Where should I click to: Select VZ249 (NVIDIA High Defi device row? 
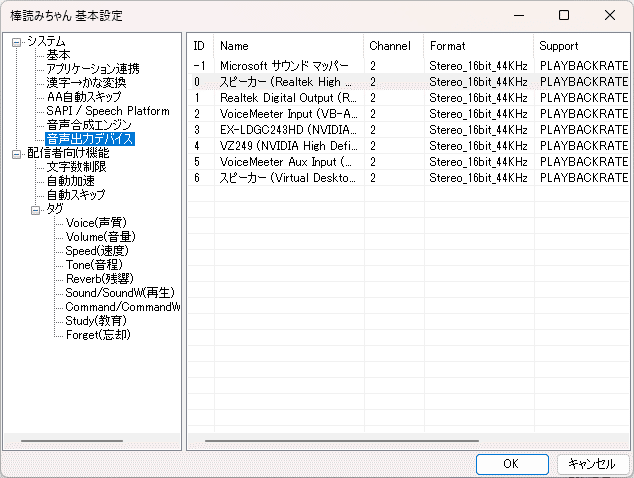click(x=409, y=146)
